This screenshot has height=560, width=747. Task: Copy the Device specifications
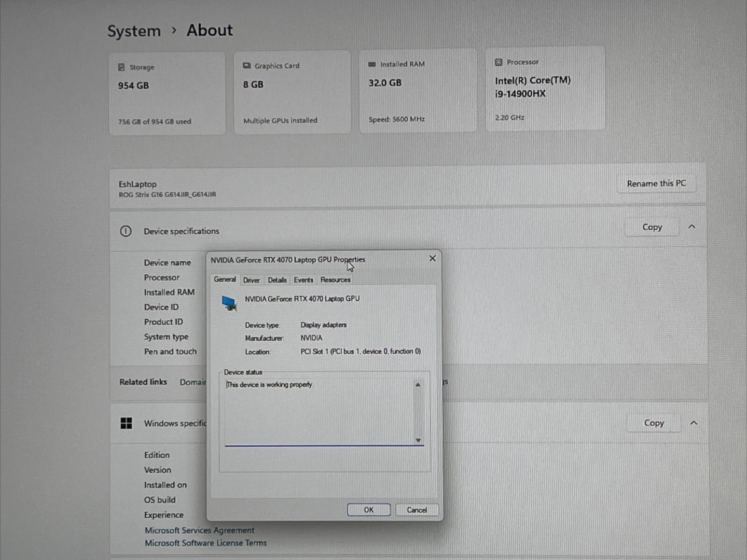coord(652,227)
